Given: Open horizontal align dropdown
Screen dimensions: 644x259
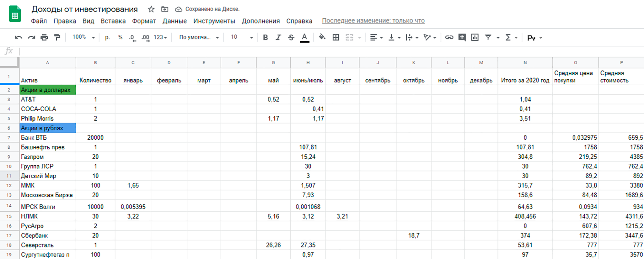Looking at the screenshot, I should pos(376,37).
